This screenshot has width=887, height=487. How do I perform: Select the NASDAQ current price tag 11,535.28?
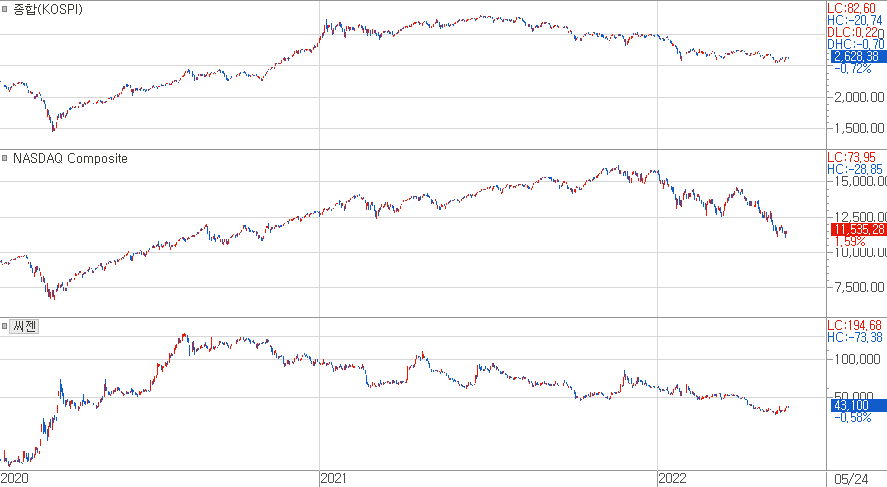pos(858,229)
